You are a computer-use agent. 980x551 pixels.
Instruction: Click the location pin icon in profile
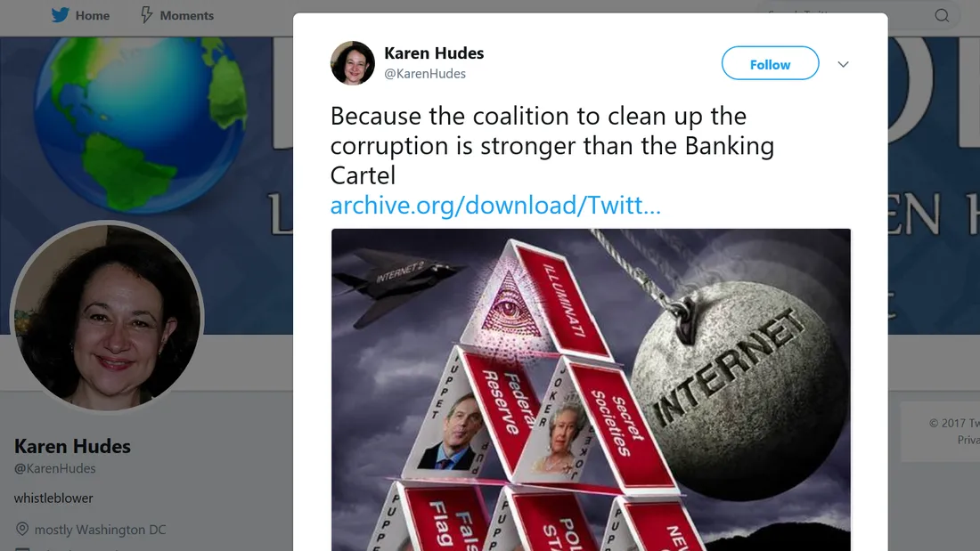click(x=22, y=529)
